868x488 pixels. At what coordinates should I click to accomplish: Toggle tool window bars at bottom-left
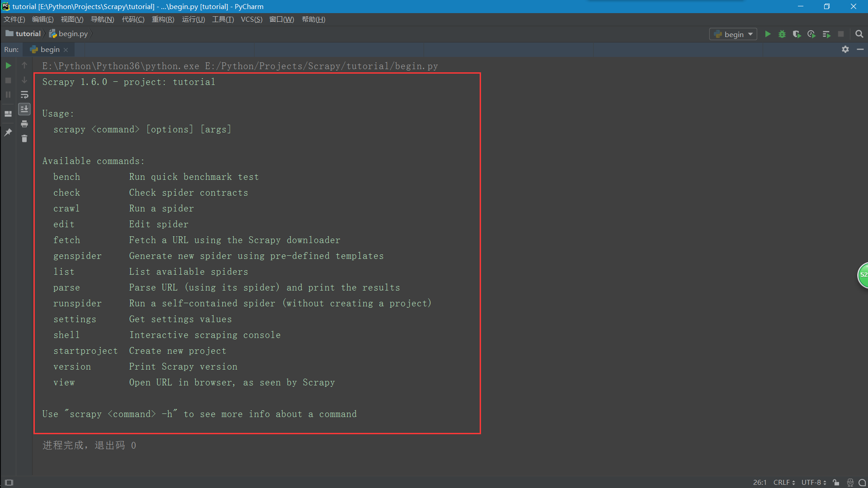(x=9, y=482)
